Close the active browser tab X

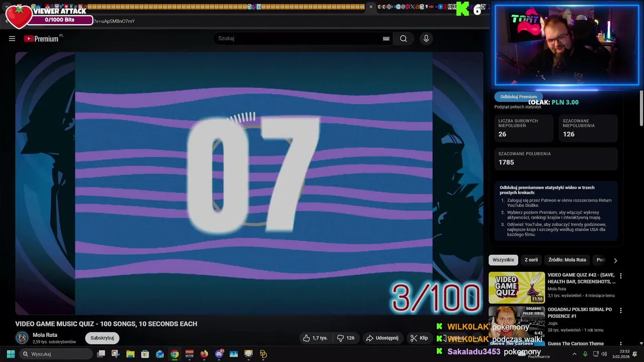[371, 7]
